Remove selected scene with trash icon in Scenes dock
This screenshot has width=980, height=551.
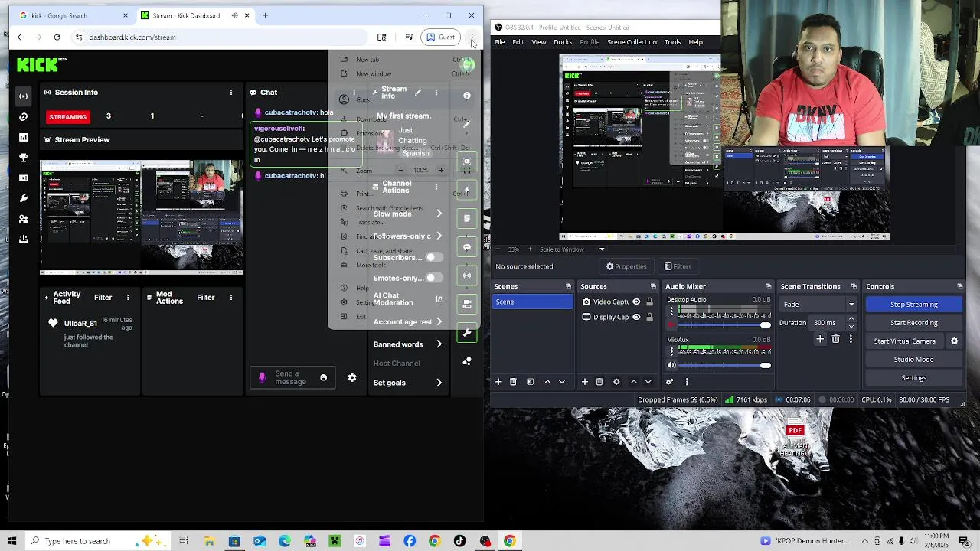[513, 382]
